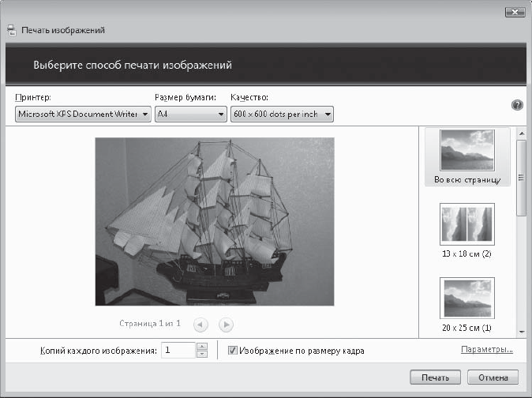The width and height of the screenshot is (532, 398).
Task: Click the ship photo print preview
Action: (215, 222)
